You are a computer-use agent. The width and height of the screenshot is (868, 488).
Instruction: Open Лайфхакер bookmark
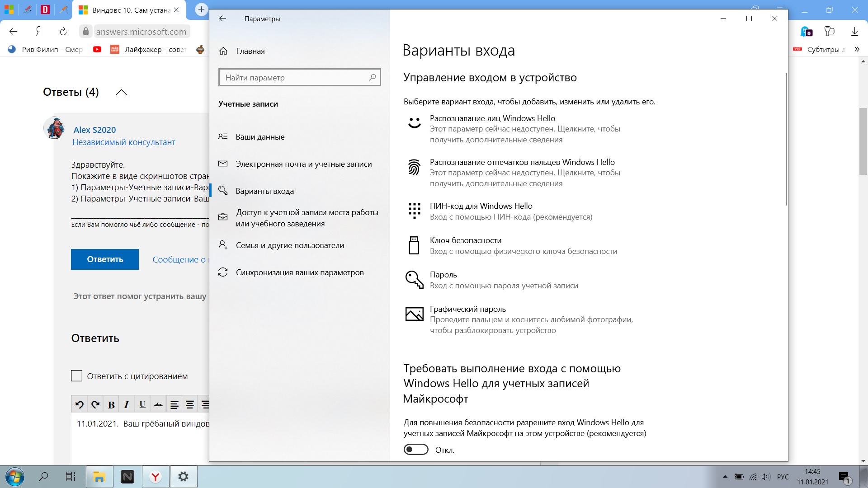click(x=149, y=49)
